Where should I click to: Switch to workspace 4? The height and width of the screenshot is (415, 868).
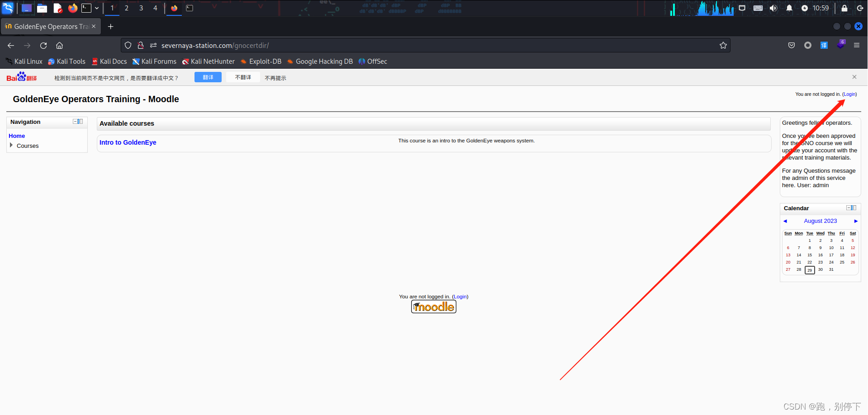point(155,8)
